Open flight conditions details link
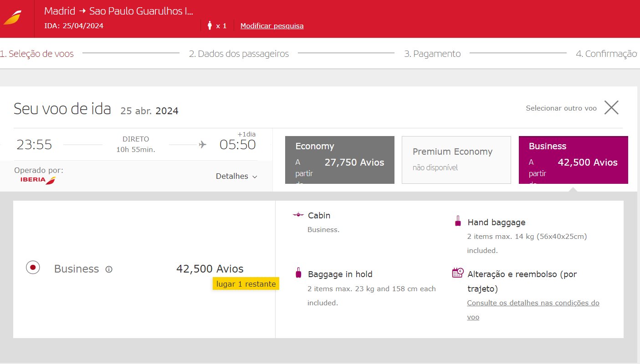This screenshot has height=364, width=640. (533, 310)
